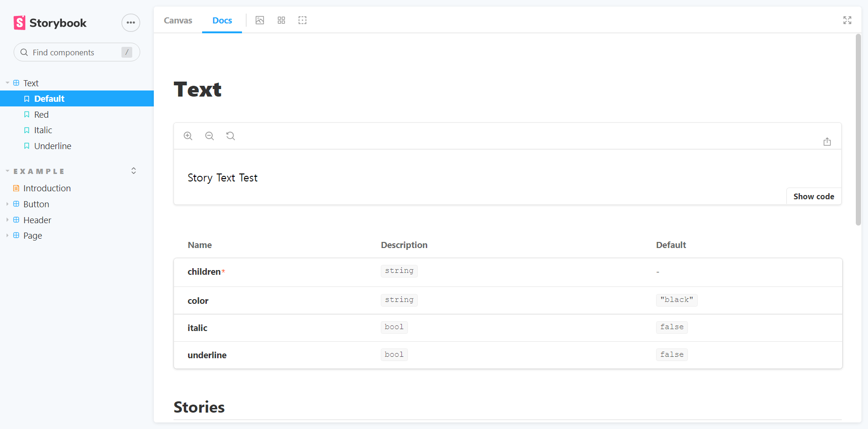Click the Name column header
The height and width of the screenshot is (429, 868).
[200, 245]
